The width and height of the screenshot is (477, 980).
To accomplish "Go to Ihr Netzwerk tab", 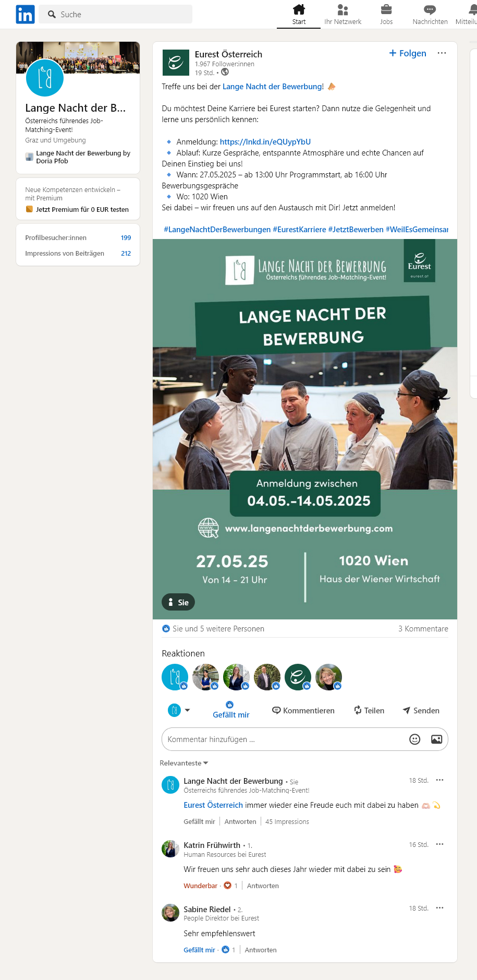I will (343, 15).
